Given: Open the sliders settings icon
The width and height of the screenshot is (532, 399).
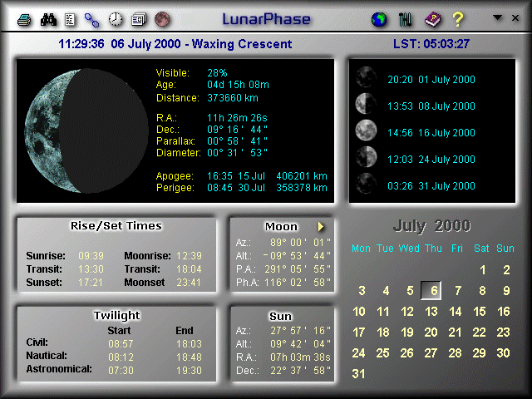Looking at the screenshot, I should 405,19.
